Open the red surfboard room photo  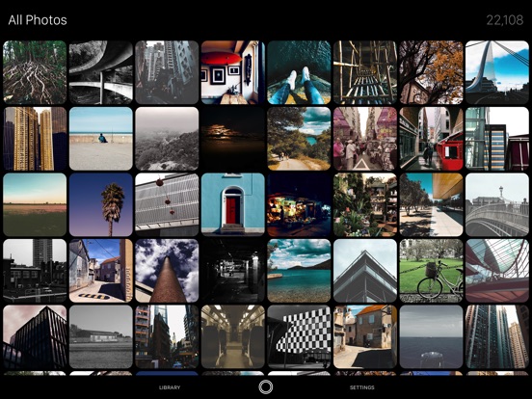pyautogui.click(x=233, y=72)
